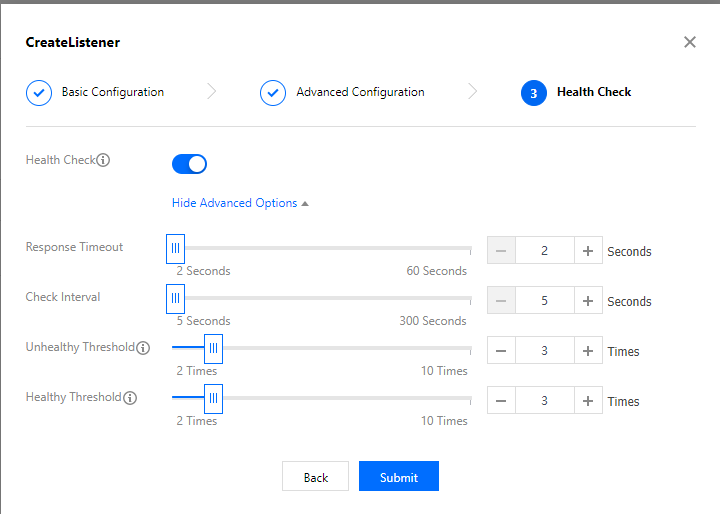The width and height of the screenshot is (720, 514).
Task: Collapse Hide Advanced Options
Action: tap(240, 203)
